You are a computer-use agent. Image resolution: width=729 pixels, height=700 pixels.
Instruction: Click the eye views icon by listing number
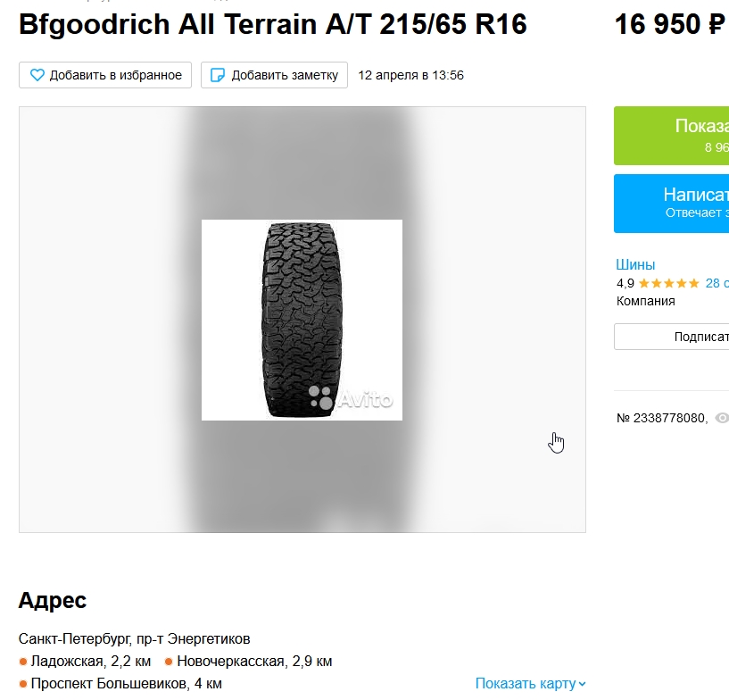722,418
